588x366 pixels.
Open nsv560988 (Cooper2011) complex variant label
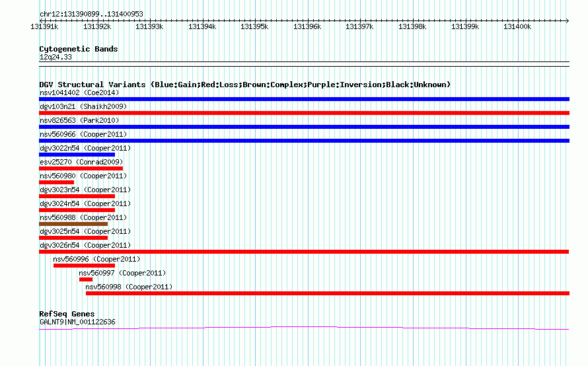tap(83, 217)
